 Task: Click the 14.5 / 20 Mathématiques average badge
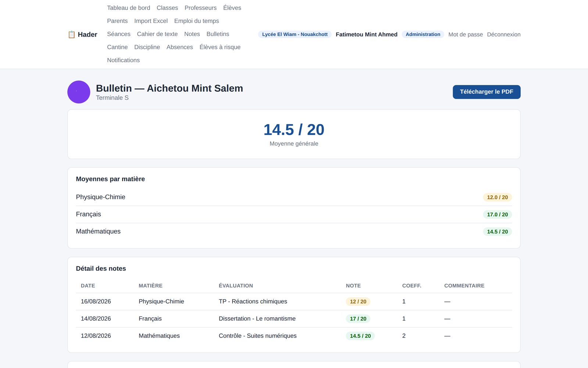click(497, 232)
